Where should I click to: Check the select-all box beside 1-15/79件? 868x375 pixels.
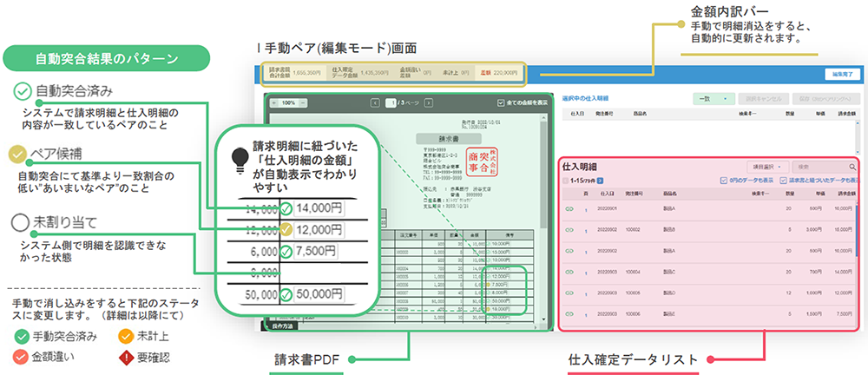pos(567,181)
